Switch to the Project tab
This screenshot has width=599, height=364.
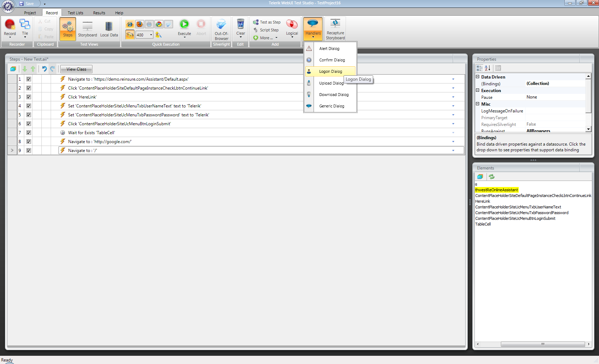[x=30, y=13]
